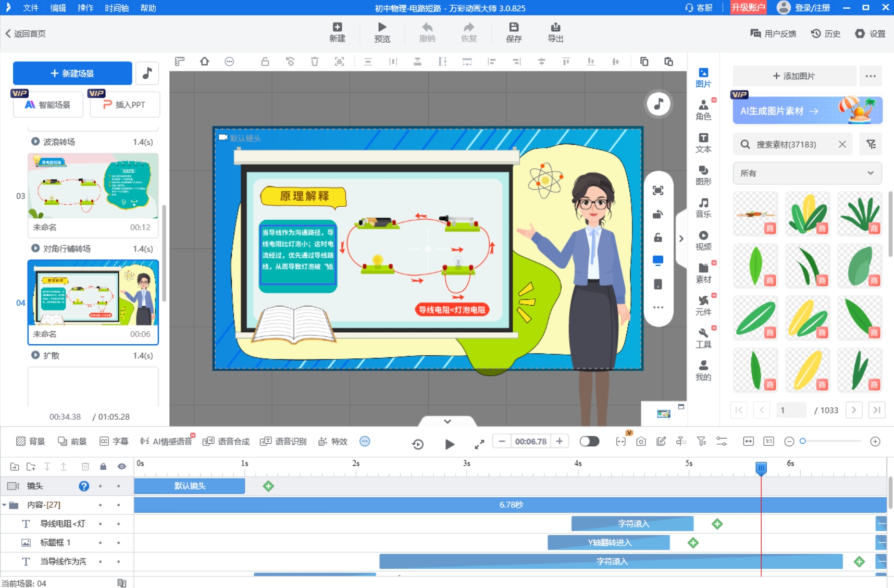
Task: Click the Save (保存) icon
Action: [x=514, y=28]
